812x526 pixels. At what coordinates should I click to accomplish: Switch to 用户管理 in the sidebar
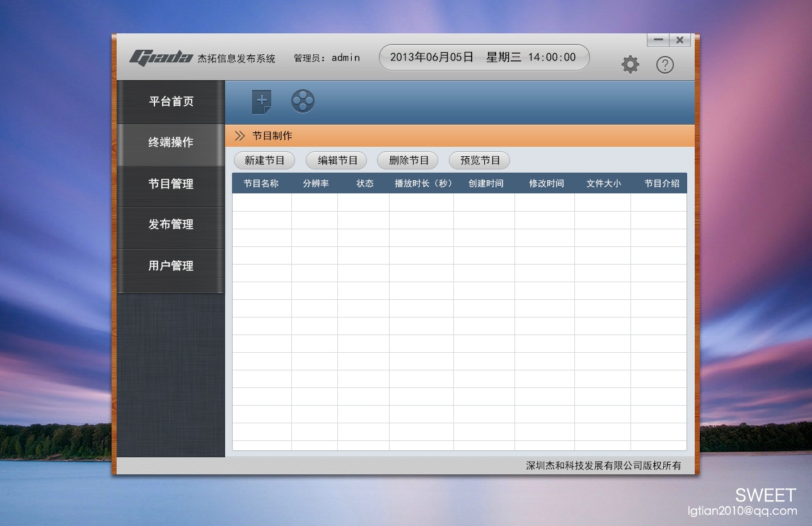(x=171, y=266)
